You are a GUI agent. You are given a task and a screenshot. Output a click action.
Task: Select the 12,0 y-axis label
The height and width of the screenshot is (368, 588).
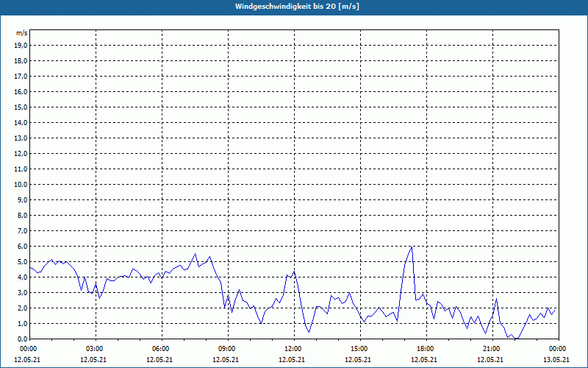point(21,153)
